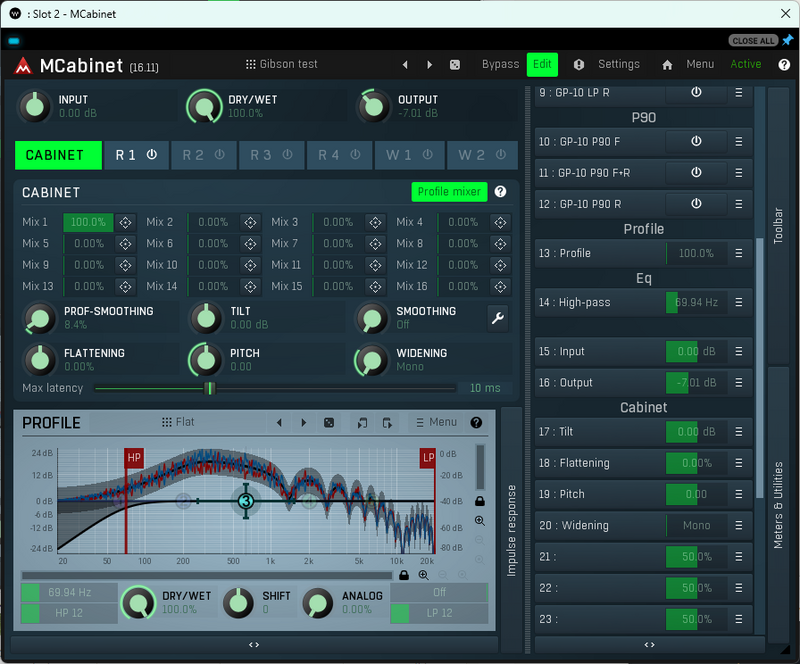Click the Mix 4 crosshair loader icon
Image resolution: width=800 pixels, height=664 pixels.
pyautogui.click(x=501, y=223)
